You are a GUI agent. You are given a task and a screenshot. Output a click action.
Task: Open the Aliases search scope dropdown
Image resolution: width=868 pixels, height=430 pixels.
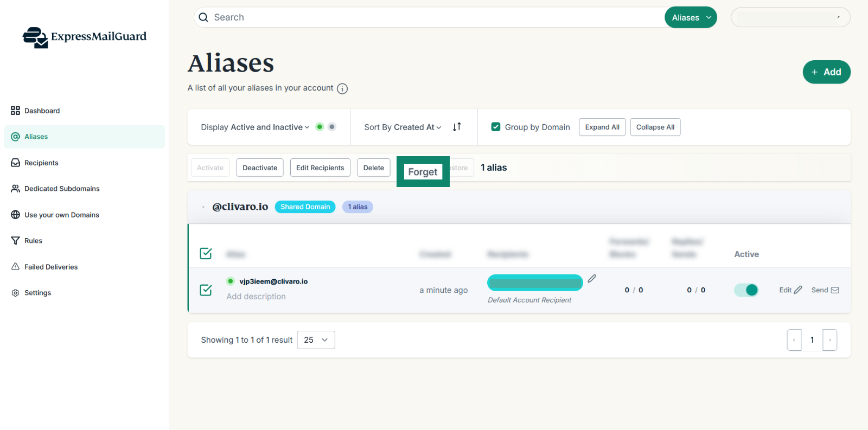coord(691,17)
